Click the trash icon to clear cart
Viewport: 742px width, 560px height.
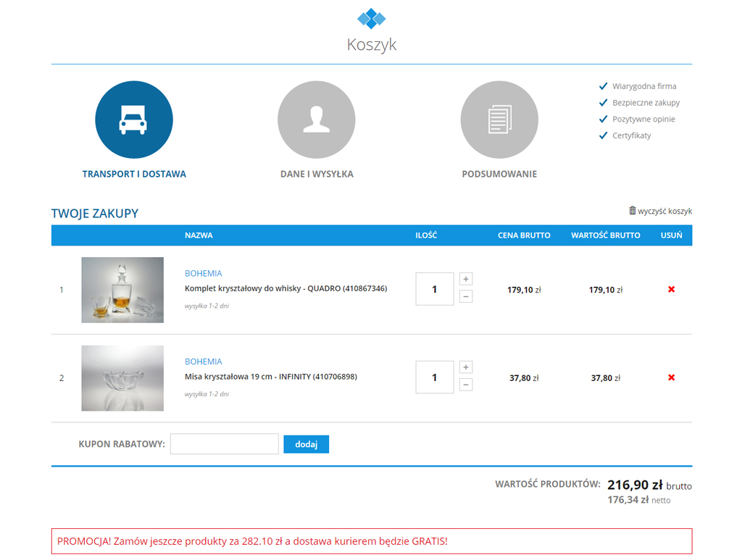pos(632,211)
